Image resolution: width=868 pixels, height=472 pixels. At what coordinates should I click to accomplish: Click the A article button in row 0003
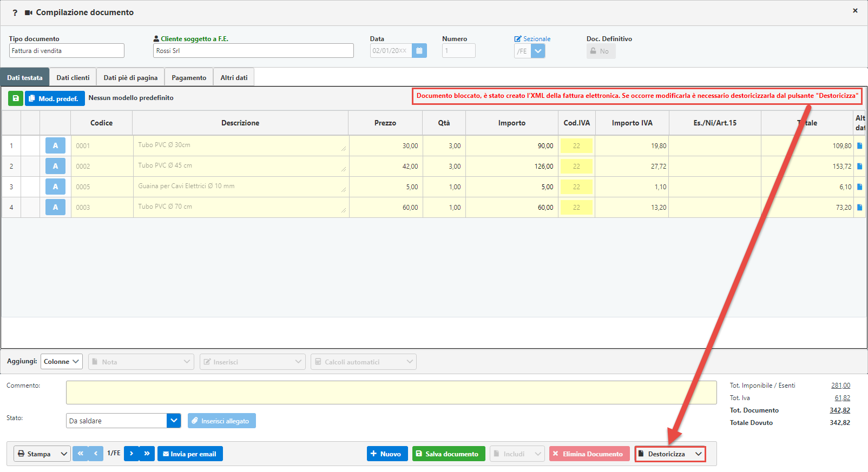(x=55, y=207)
